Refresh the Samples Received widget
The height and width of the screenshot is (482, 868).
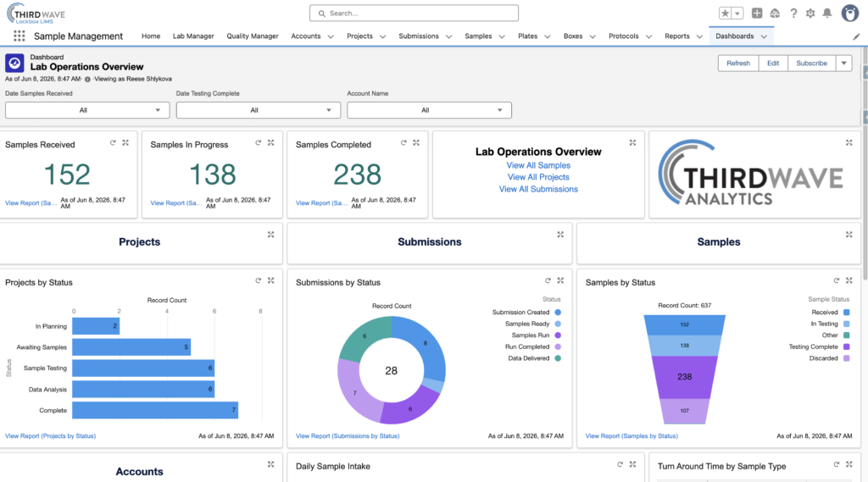(x=113, y=143)
